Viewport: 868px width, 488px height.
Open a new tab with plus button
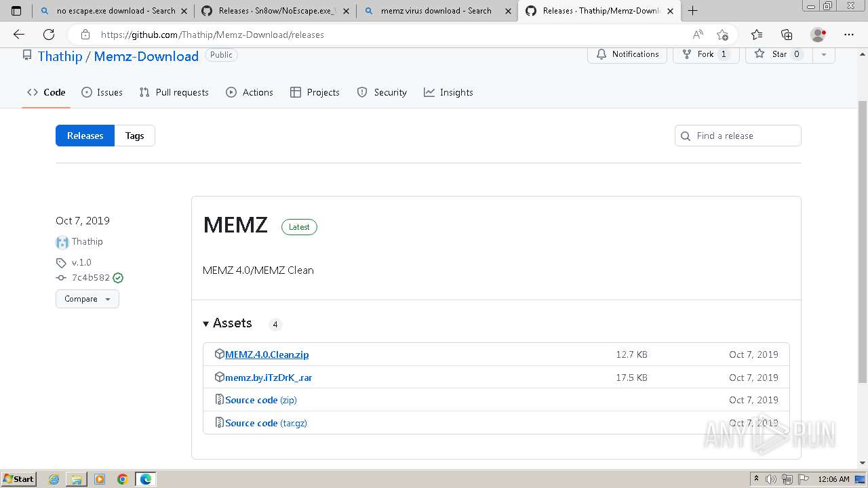point(693,11)
